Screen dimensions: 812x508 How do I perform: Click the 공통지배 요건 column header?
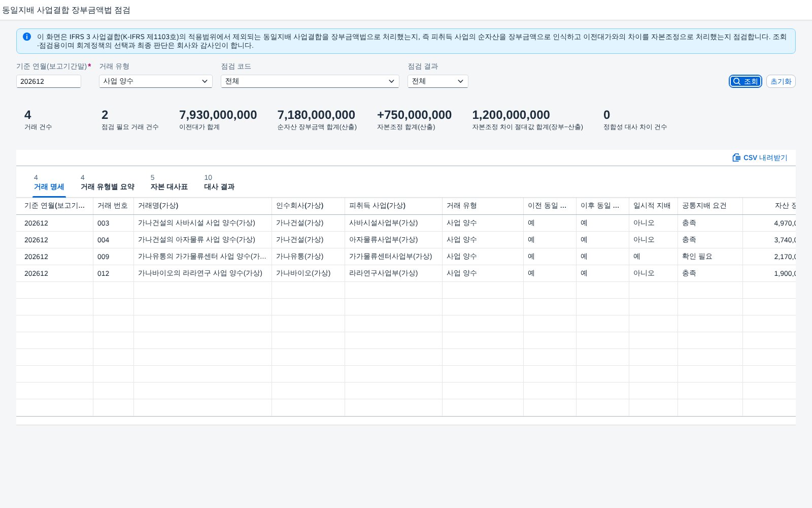710,206
